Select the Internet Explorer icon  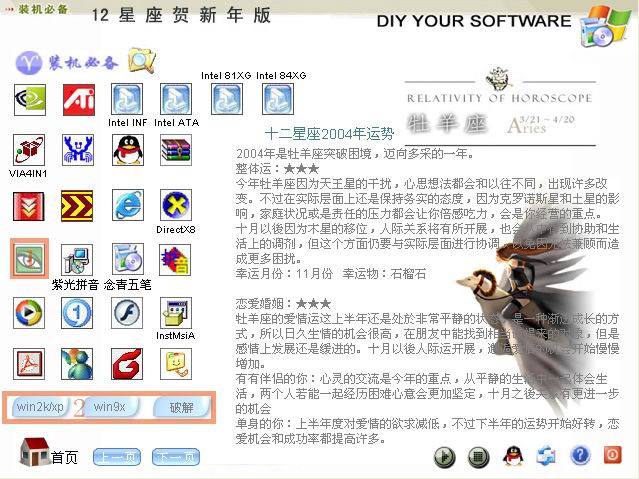pyautogui.click(x=128, y=205)
